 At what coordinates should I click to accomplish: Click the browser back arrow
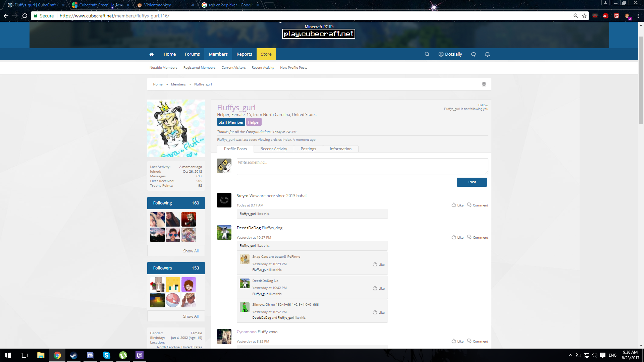(6, 16)
